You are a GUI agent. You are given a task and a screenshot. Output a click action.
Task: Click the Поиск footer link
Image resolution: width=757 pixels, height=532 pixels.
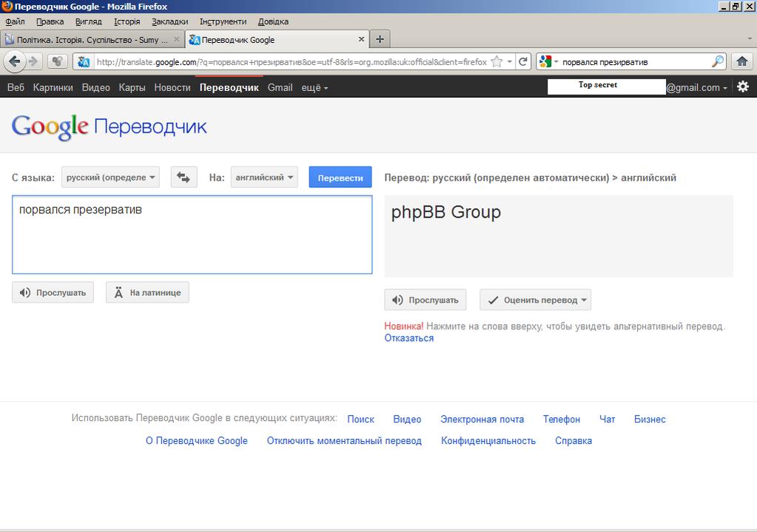pos(360,419)
